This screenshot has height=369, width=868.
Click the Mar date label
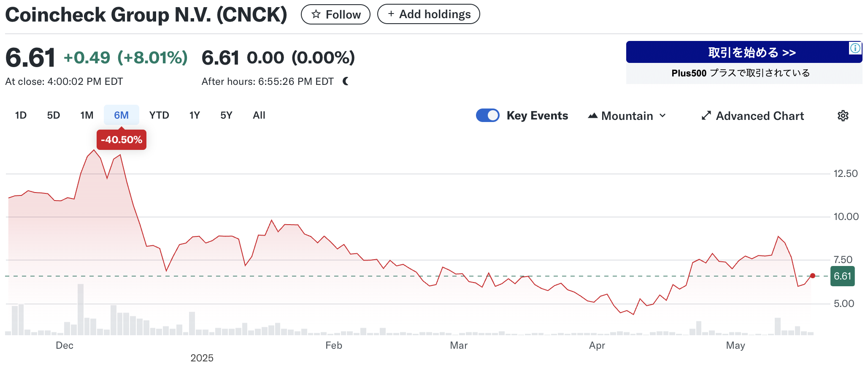pyautogui.click(x=459, y=345)
